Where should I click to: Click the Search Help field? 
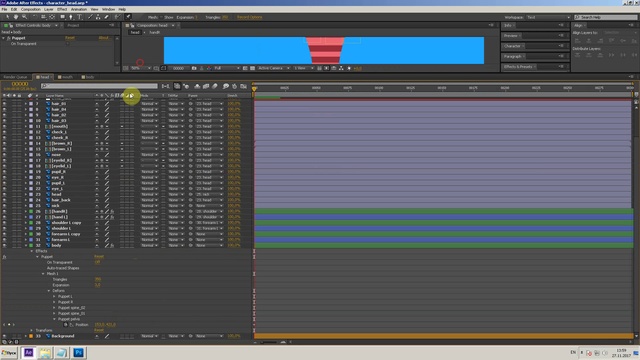click(x=606, y=17)
